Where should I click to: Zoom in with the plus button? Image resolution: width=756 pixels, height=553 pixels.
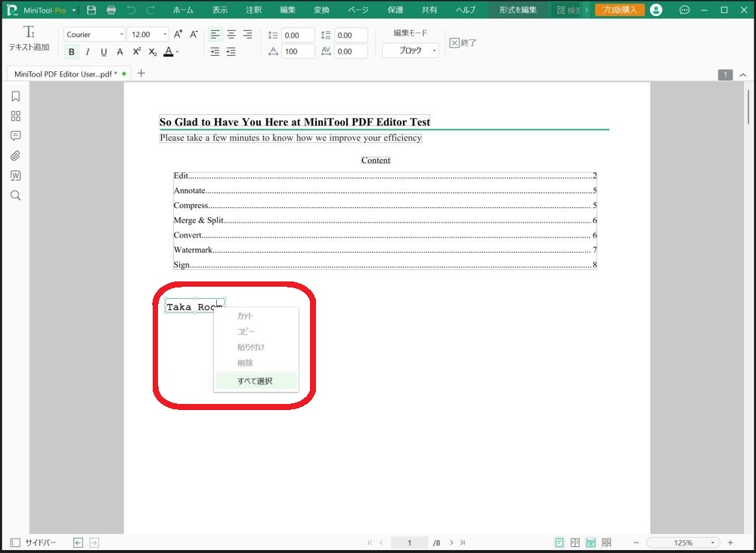pyautogui.click(x=730, y=543)
